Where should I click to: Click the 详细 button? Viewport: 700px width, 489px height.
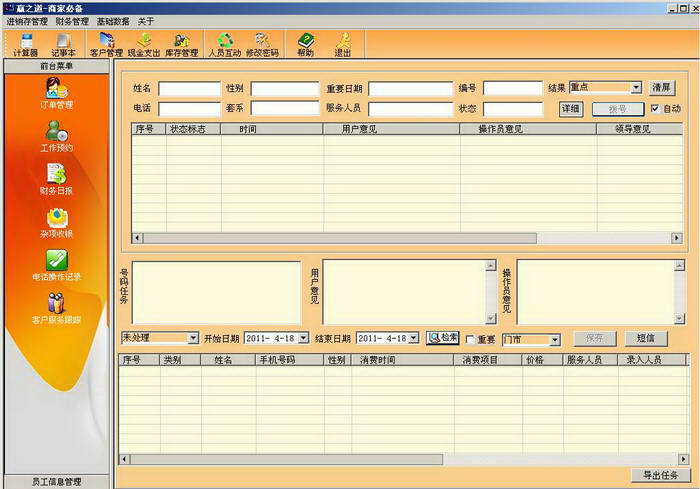pos(571,109)
